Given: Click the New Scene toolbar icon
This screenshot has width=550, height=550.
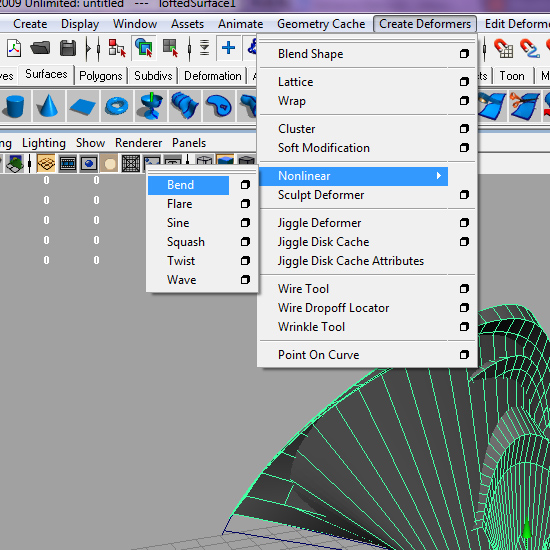Looking at the screenshot, I should 14,48.
